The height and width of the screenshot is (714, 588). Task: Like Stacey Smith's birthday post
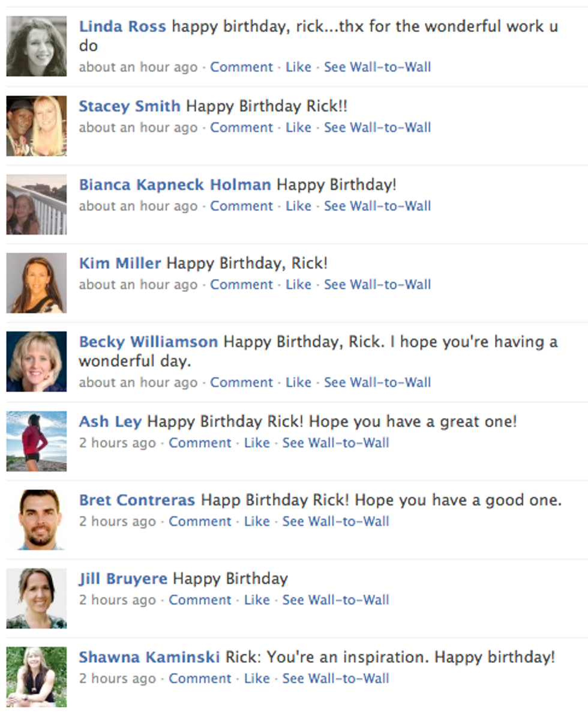click(x=298, y=127)
